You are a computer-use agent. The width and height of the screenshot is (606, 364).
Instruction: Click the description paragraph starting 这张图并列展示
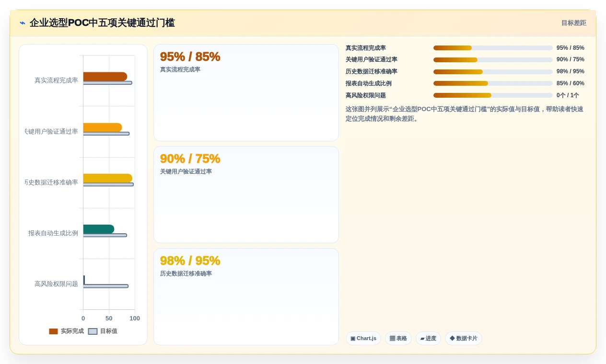click(x=465, y=114)
